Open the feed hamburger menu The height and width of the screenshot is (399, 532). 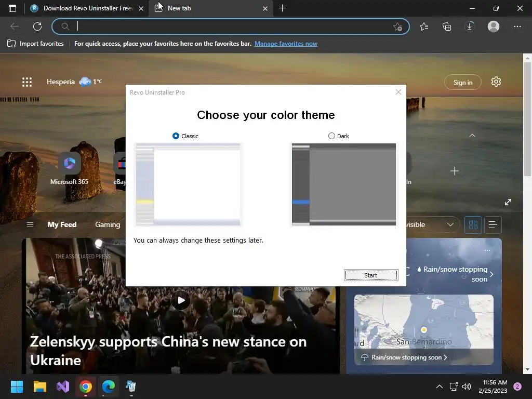click(30, 224)
